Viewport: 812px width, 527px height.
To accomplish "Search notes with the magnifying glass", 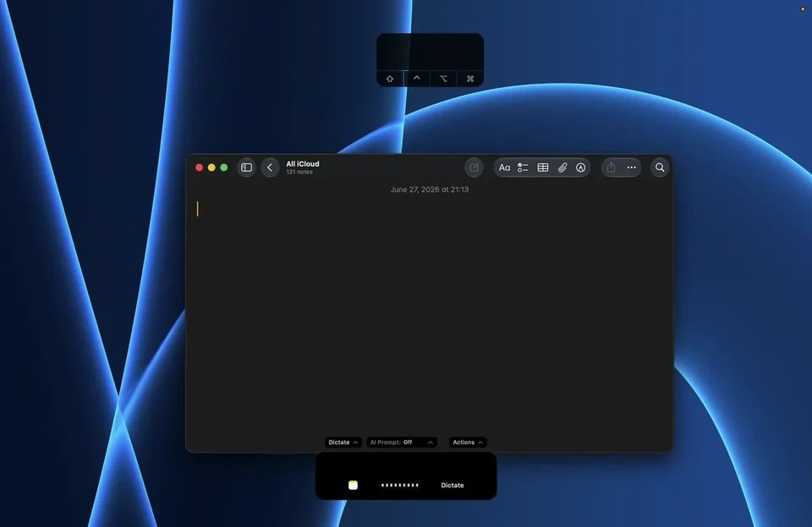I will [x=660, y=167].
